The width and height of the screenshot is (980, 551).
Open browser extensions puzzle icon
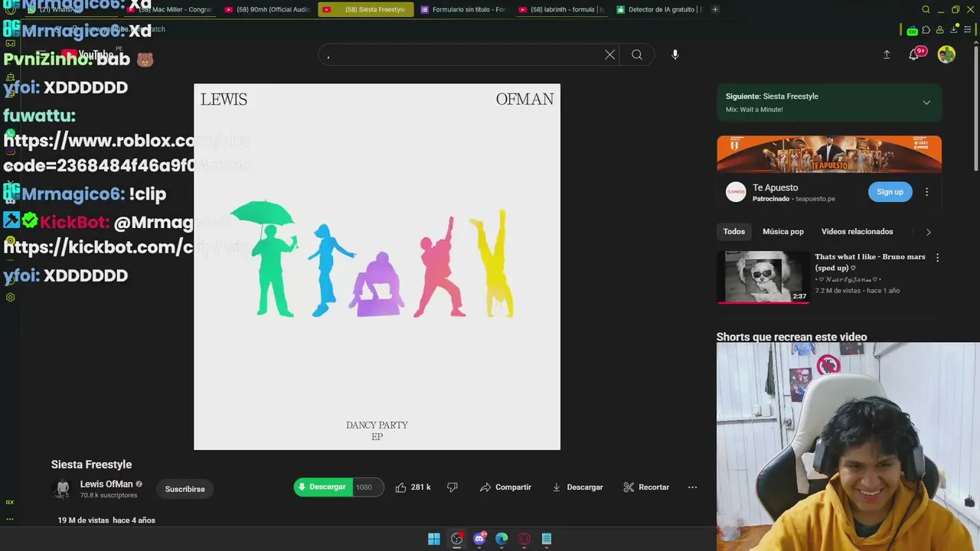click(926, 30)
